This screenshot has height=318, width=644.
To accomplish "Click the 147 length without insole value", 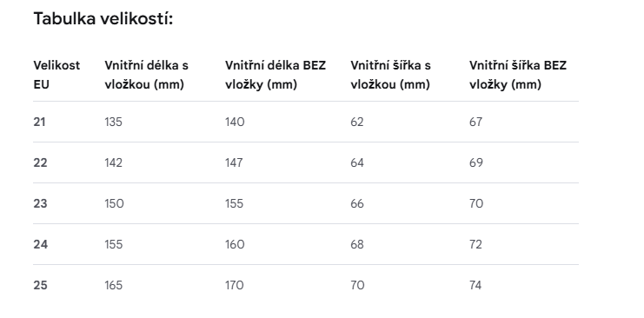I will point(234,162).
